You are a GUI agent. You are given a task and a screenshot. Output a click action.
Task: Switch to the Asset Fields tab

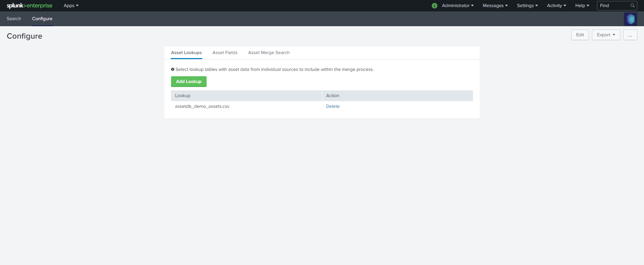[225, 53]
